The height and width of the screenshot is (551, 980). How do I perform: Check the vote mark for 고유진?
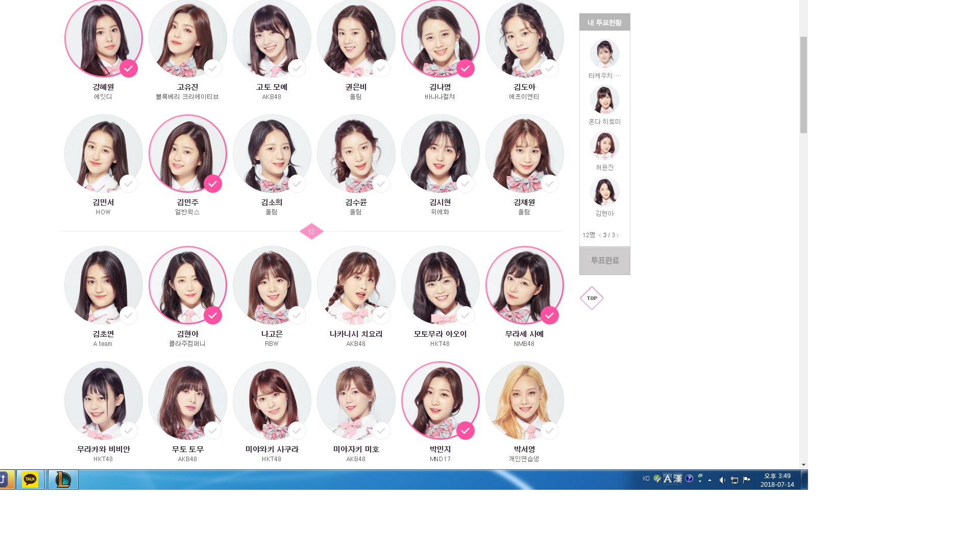pyautogui.click(x=212, y=68)
